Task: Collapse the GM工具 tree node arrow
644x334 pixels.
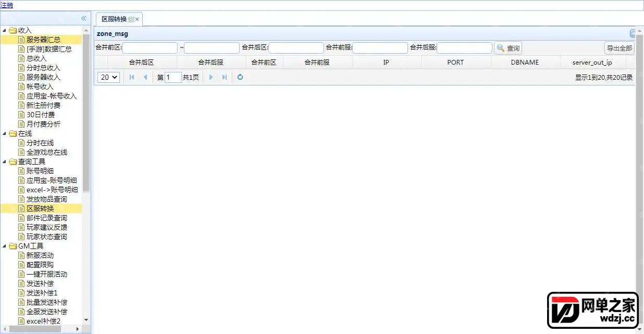Action: pyautogui.click(x=5, y=246)
